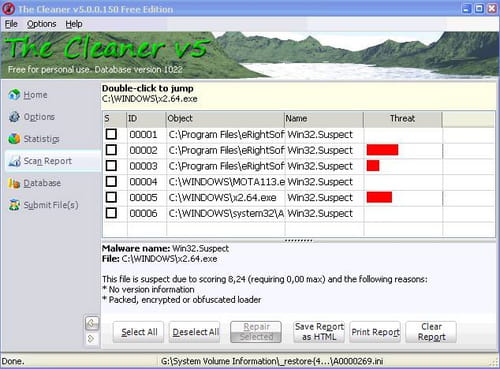500x369 pixels.
Task: Select object C:\WINDOWS\x2.64.exe in table
Action: click(x=222, y=197)
